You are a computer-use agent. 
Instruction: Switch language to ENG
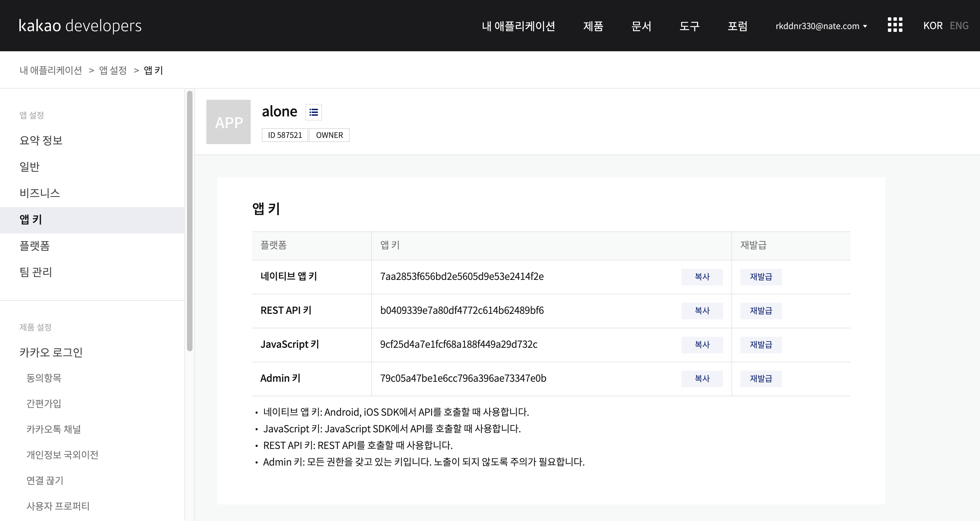coord(959,26)
